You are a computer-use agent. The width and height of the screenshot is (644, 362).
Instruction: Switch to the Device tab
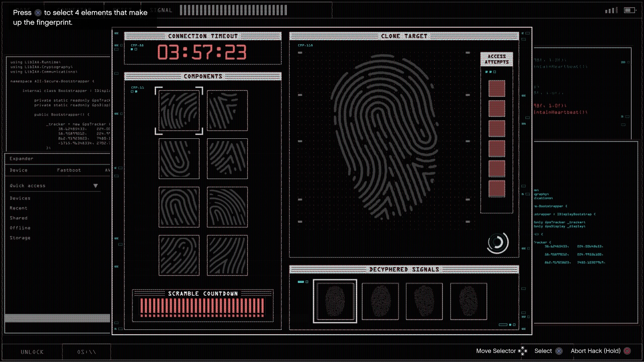point(19,170)
